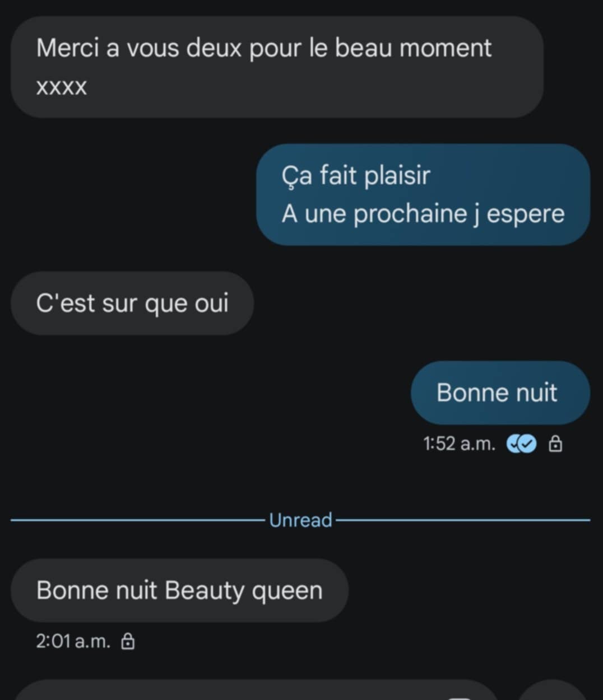Tap the word 'oui' in the received reply

click(x=211, y=304)
